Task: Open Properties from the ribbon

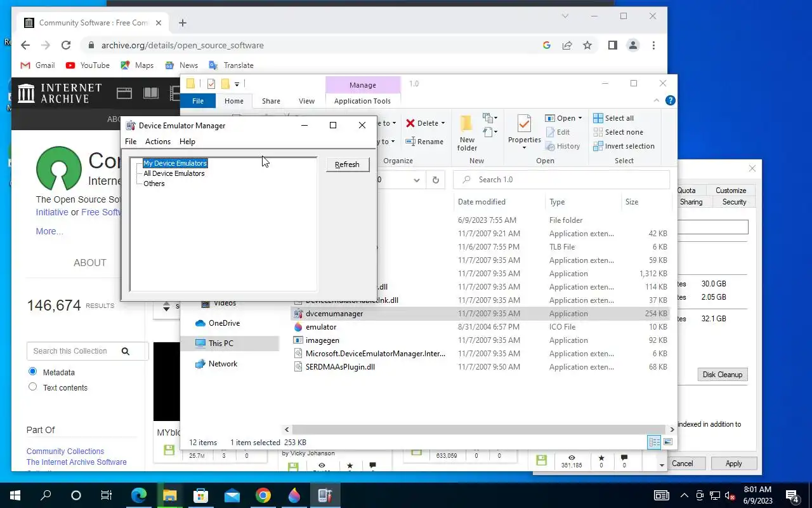Action: point(524,130)
